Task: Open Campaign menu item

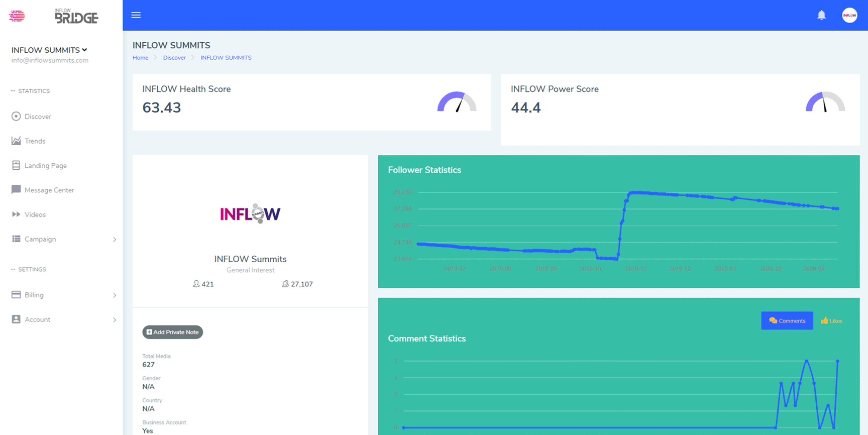Action: [x=40, y=239]
